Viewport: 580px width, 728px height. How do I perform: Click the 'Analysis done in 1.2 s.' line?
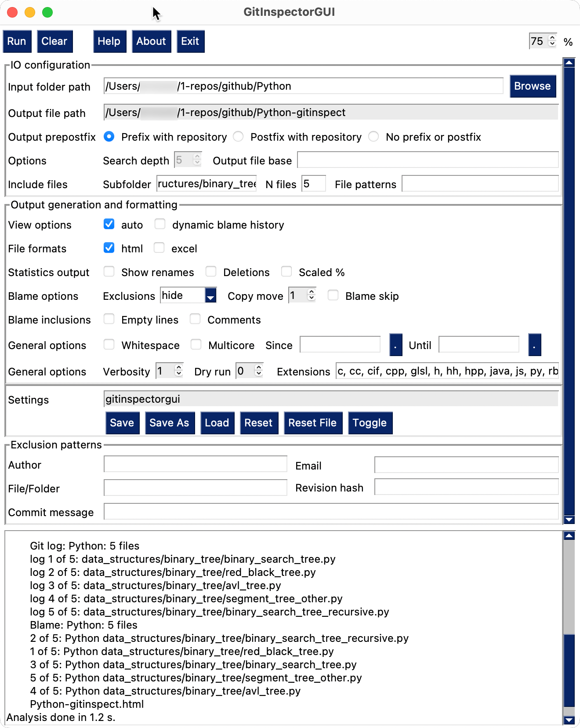click(61, 717)
